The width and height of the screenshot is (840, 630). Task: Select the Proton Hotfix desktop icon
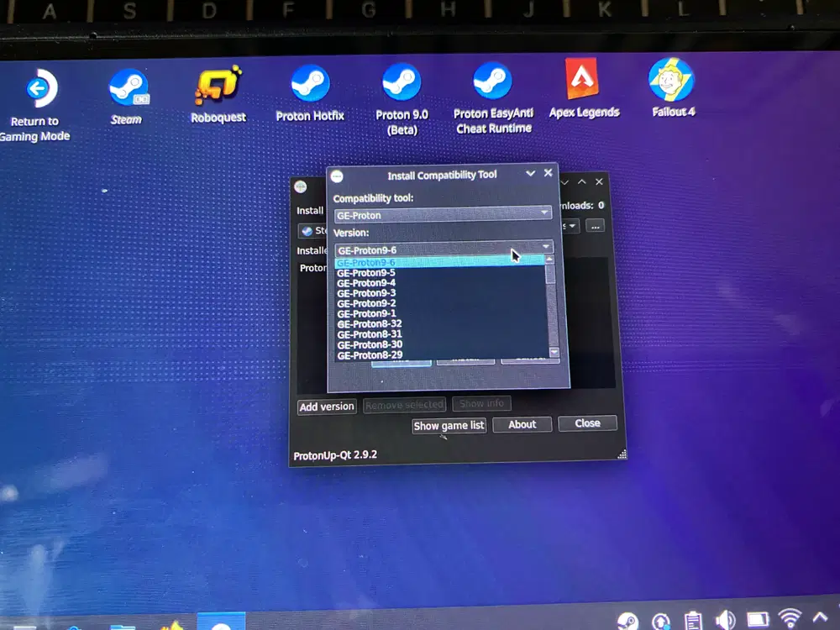coord(310,92)
